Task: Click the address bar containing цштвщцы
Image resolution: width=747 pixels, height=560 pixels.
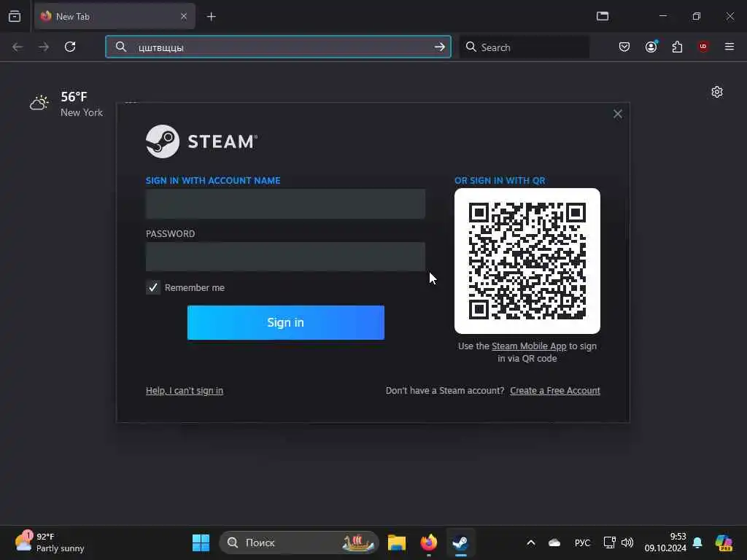Action: [278, 47]
